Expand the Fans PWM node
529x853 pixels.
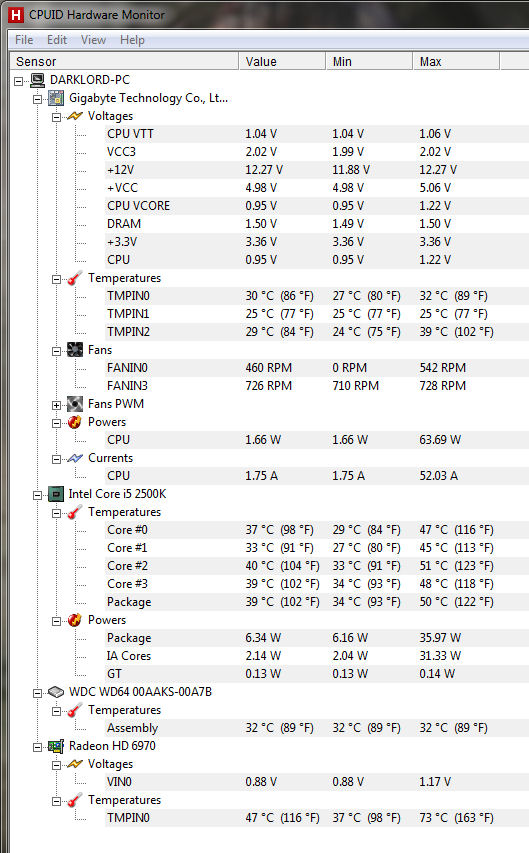coord(57,405)
